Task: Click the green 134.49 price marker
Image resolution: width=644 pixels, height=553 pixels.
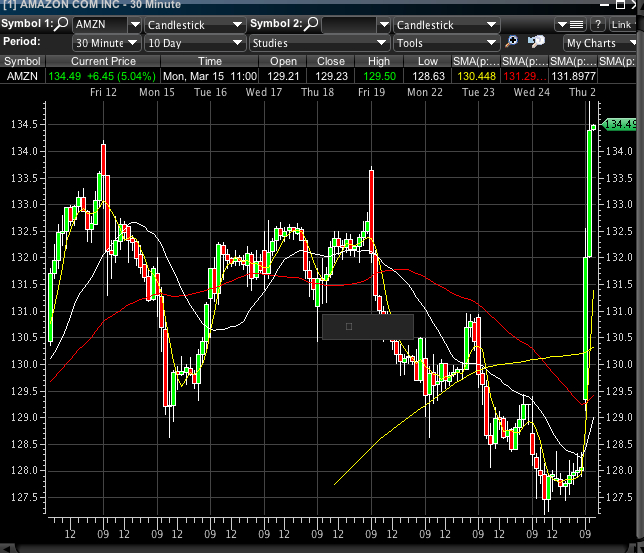Action: click(620, 124)
